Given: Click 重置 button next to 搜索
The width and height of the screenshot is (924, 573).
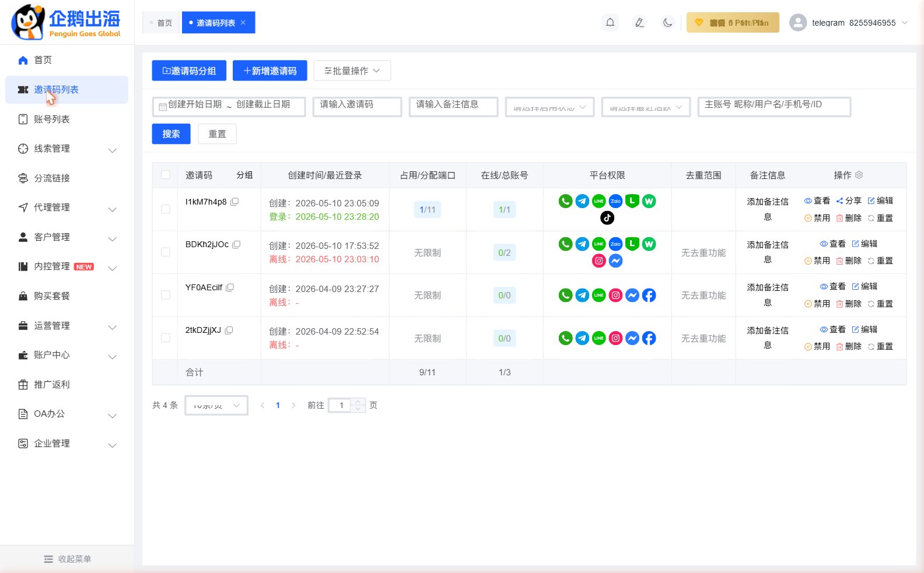Looking at the screenshot, I should pos(217,134).
